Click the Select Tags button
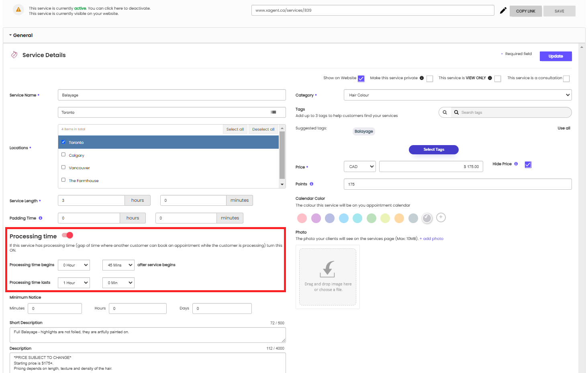The width and height of the screenshot is (588, 373). point(434,150)
